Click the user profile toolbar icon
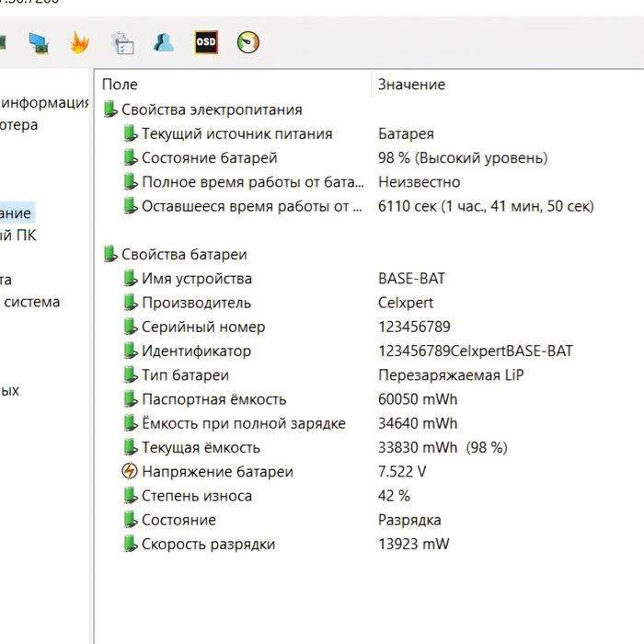Viewport: 644px width, 644px height. coord(164,42)
